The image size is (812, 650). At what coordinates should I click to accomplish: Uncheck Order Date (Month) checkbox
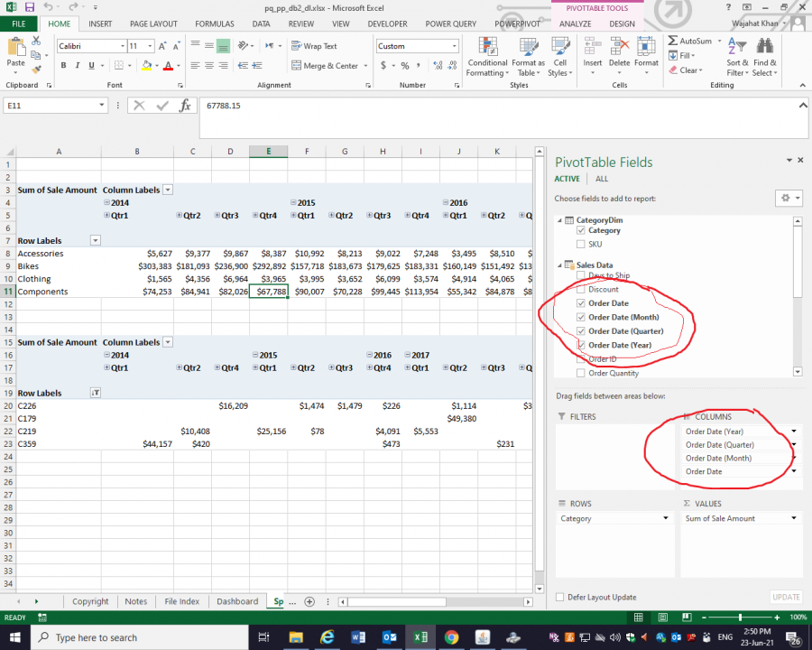581,317
